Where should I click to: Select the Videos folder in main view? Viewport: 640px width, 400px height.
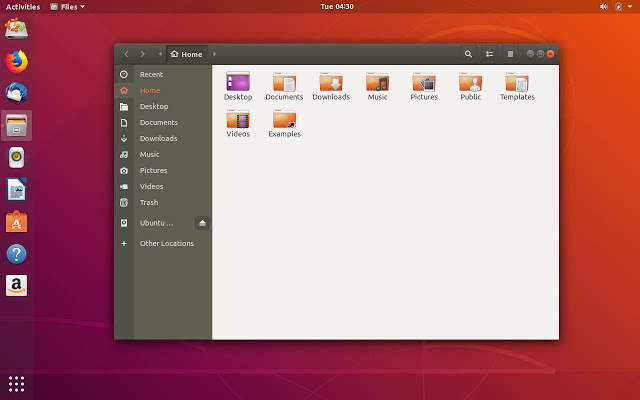click(x=238, y=120)
